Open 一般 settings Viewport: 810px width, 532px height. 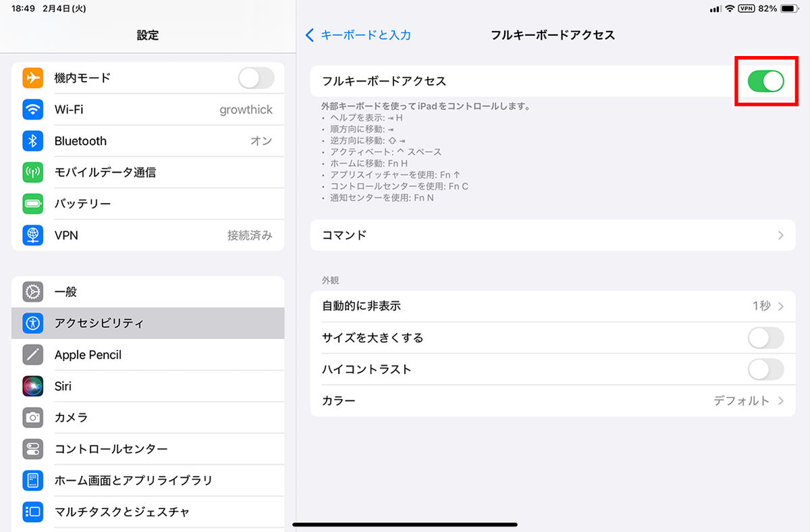(148, 292)
